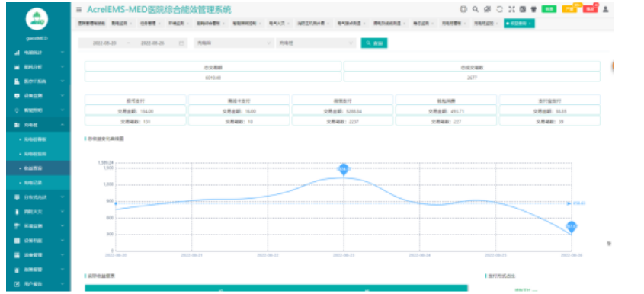Click transaction count 2237 cell
Image resolution: width=644 pixels, height=294 pixels.
point(342,121)
